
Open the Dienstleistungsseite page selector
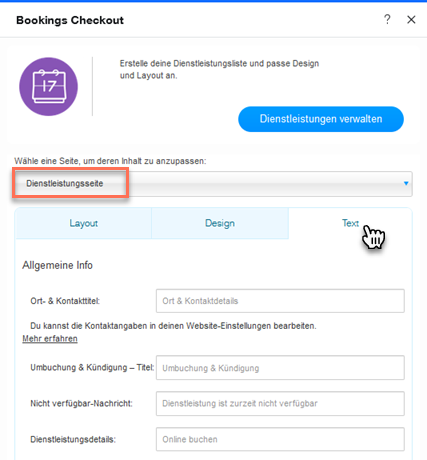click(213, 184)
